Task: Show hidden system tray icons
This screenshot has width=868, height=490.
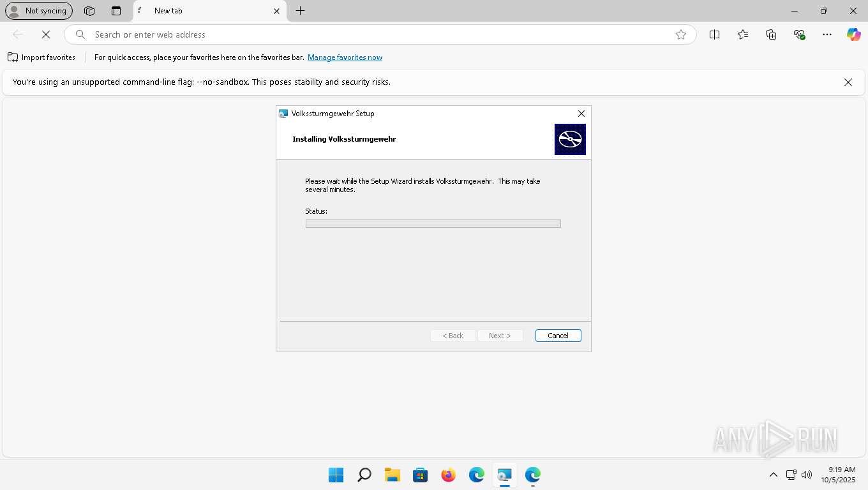Action: [x=773, y=475]
